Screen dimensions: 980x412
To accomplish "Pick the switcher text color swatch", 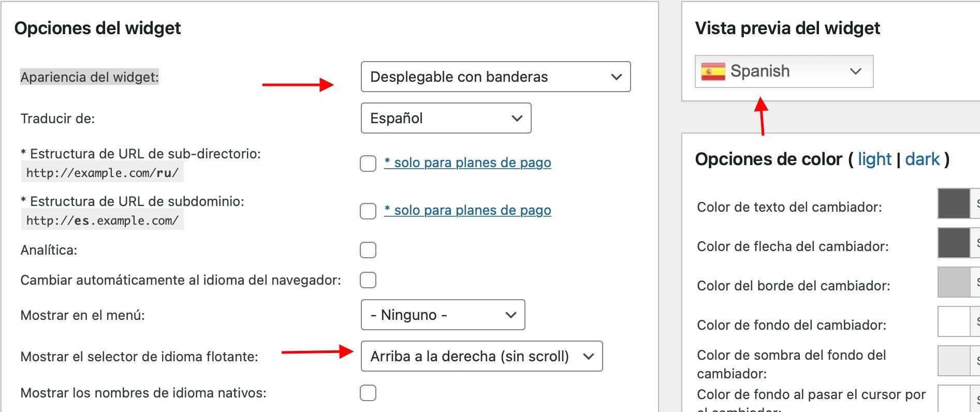I will tap(954, 203).
